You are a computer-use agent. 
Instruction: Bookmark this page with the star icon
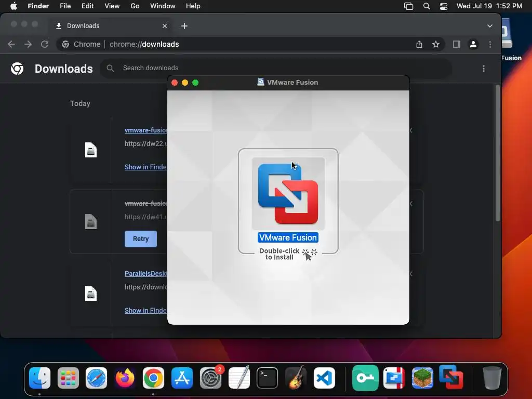click(436, 44)
